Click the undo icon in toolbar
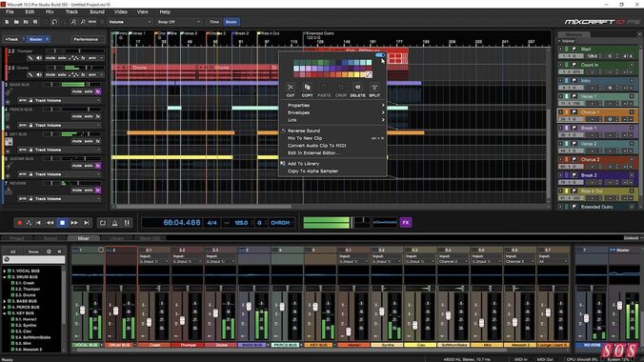This screenshot has height=362, width=644. tap(54, 22)
